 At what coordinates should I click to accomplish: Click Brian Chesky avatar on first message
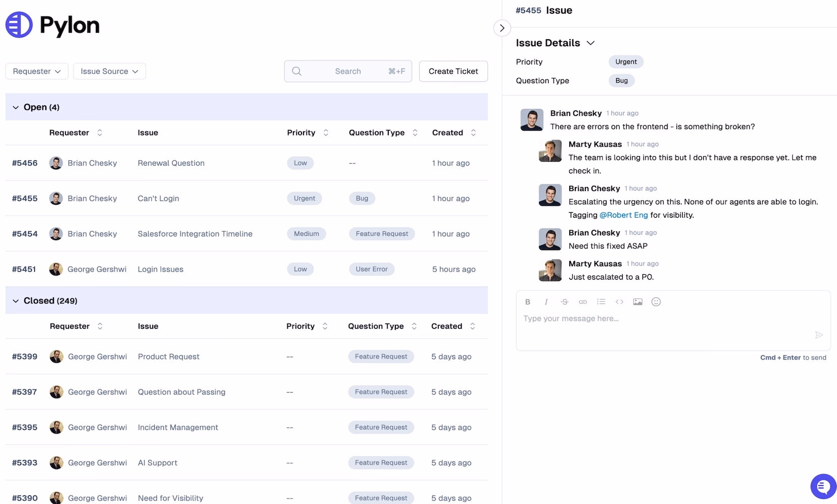532,120
